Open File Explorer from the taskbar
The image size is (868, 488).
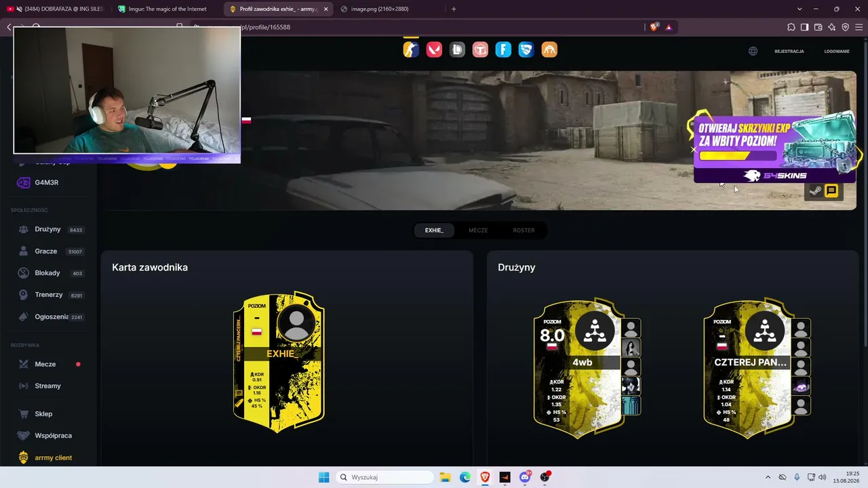point(445,477)
